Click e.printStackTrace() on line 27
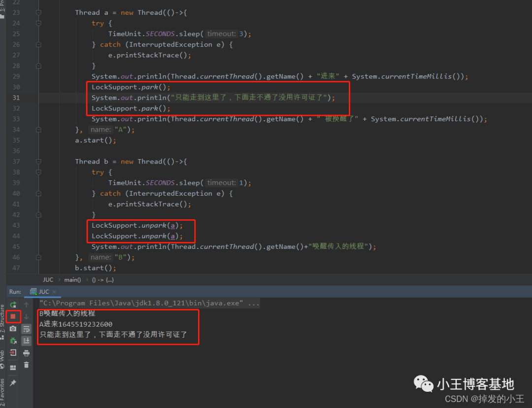Screen dimensions: 532x408 [x=150, y=55]
